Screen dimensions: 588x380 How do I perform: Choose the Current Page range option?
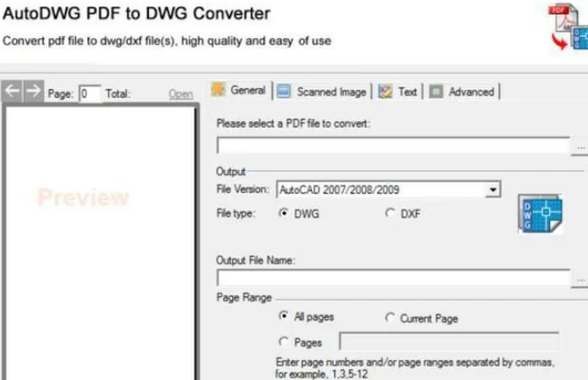pos(390,317)
